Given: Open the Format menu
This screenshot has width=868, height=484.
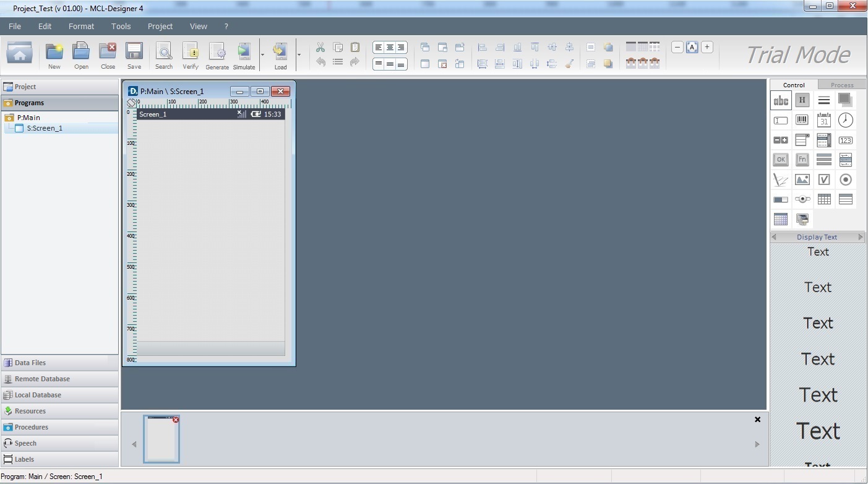Looking at the screenshot, I should tap(81, 26).
